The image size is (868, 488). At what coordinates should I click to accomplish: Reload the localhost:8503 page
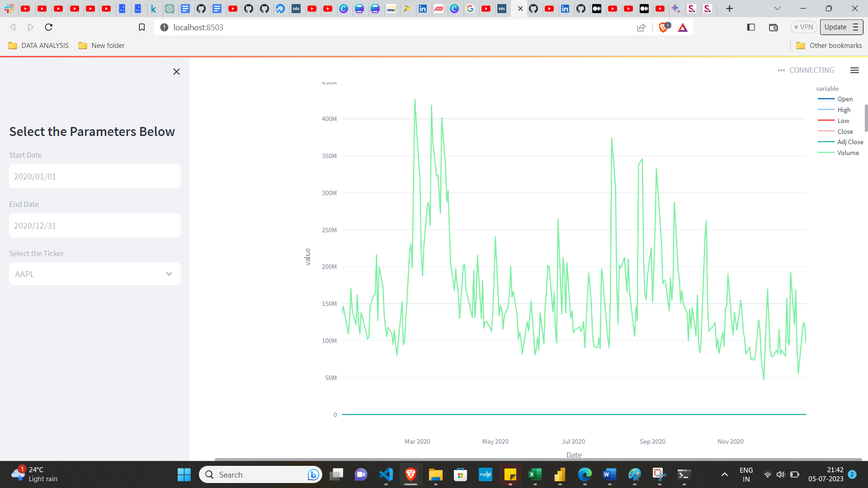pyautogui.click(x=48, y=27)
